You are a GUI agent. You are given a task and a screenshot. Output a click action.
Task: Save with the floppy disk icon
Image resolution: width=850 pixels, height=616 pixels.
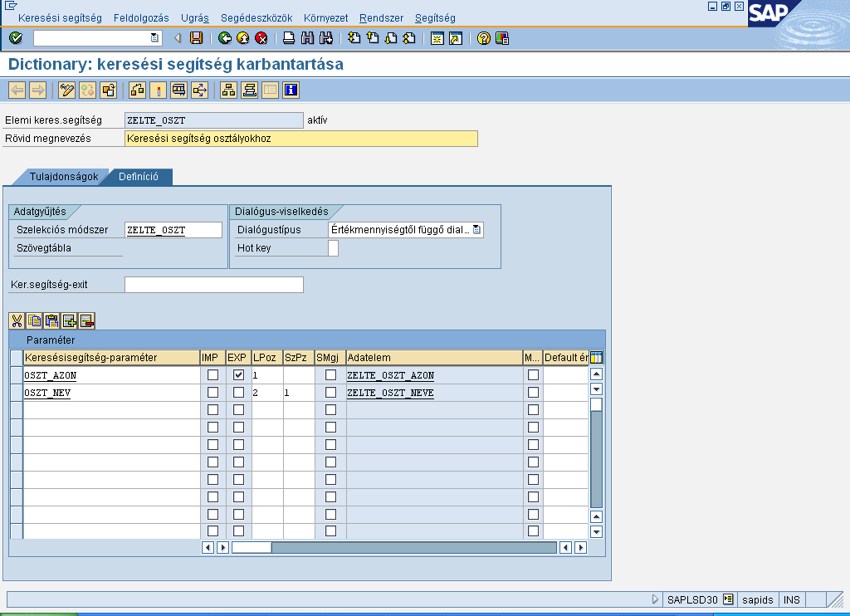(196, 38)
